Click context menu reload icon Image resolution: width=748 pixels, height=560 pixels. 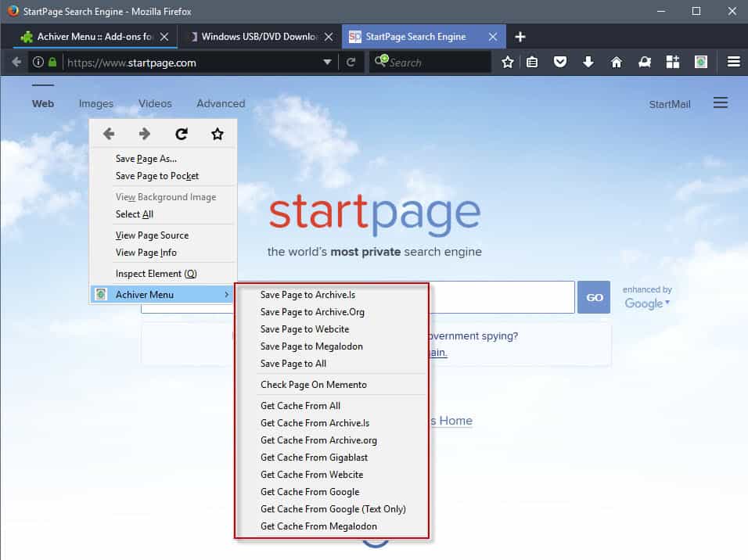click(x=182, y=134)
